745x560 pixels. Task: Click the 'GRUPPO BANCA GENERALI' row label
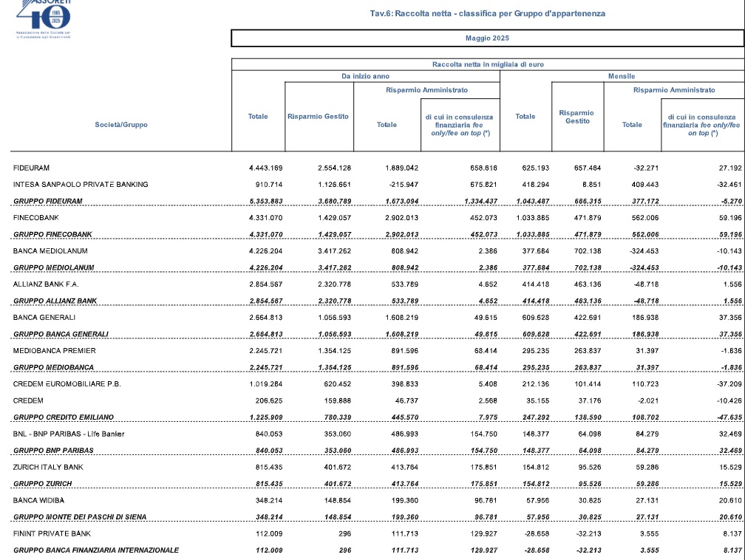[61, 335]
